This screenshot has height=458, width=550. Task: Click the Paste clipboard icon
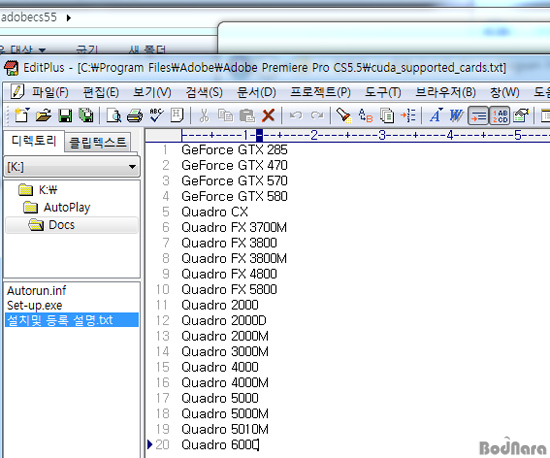tap(247, 115)
